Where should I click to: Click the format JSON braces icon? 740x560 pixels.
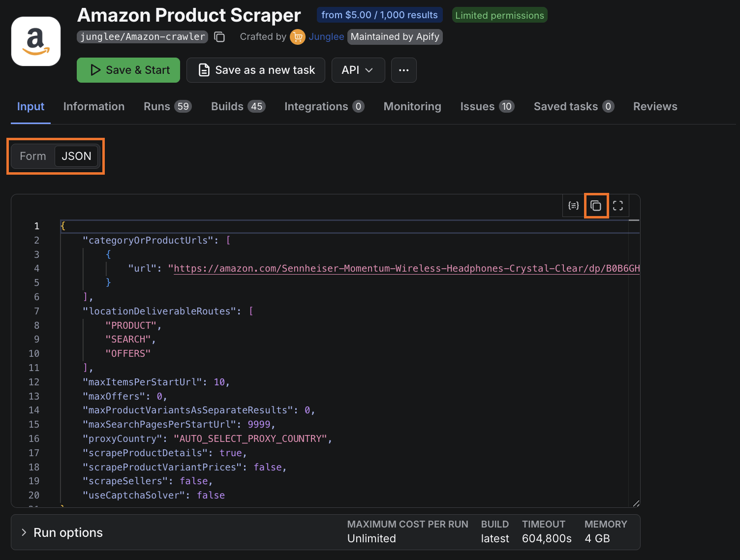[x=574, y=206]
